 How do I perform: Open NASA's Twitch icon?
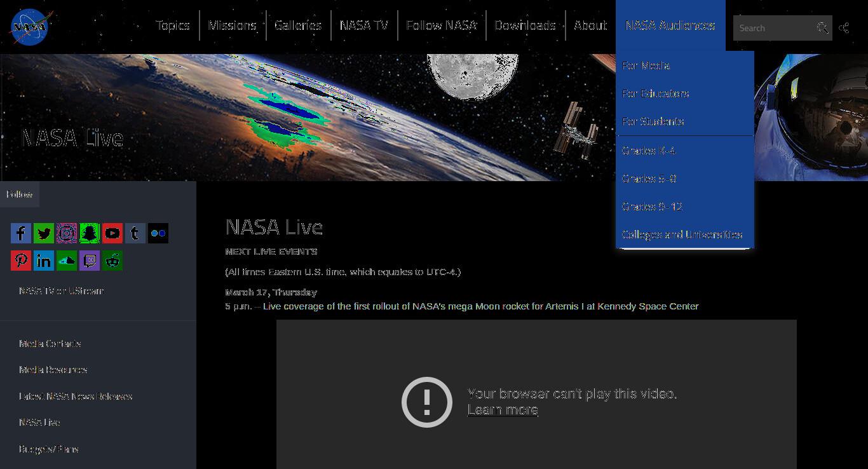pos(90,261)
